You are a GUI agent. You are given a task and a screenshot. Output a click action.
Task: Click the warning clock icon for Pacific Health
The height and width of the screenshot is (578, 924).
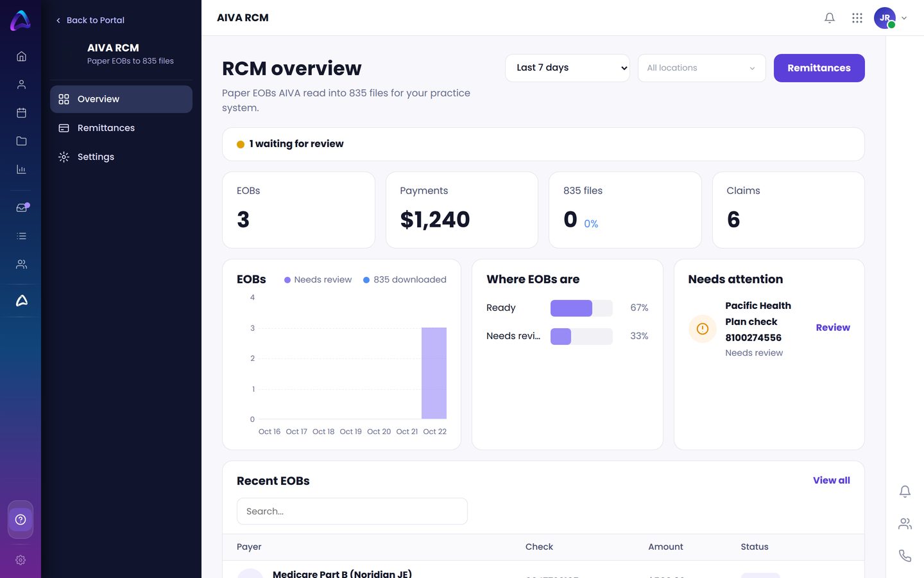click(x=703, y=329)
